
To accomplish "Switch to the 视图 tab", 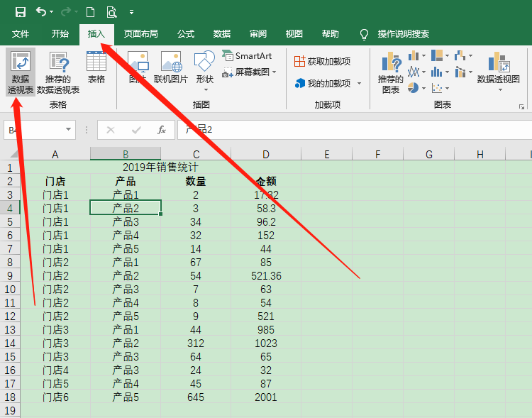I will [x=294, y=33].
